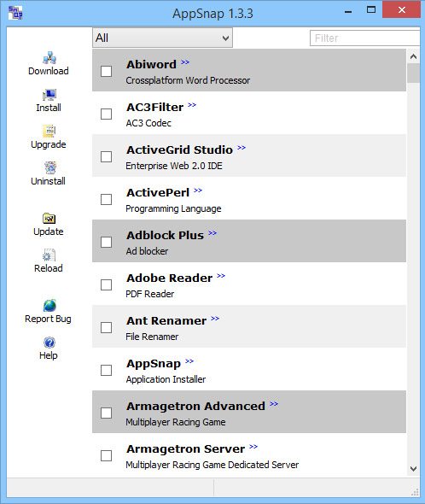Image resolution: width=425 pixels, height=504 pixels.
Task: Tick the Abiword checkbox
Action: (107, 71)
